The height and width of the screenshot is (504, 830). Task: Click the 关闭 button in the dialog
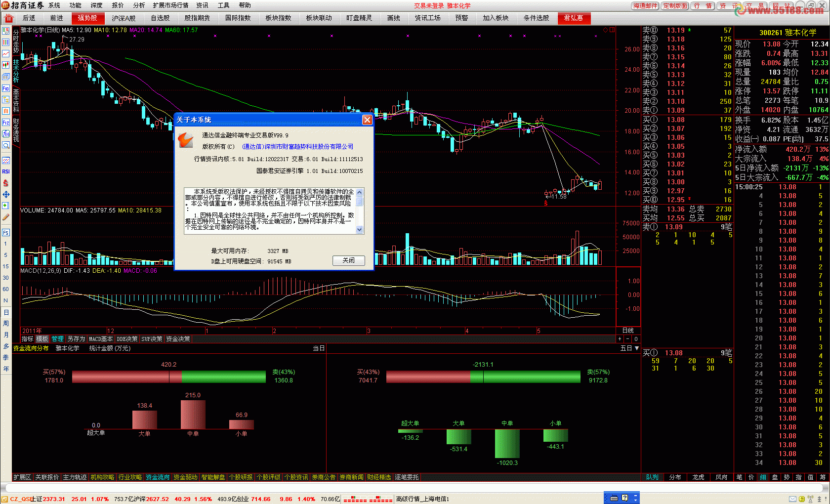pos(348,260)
